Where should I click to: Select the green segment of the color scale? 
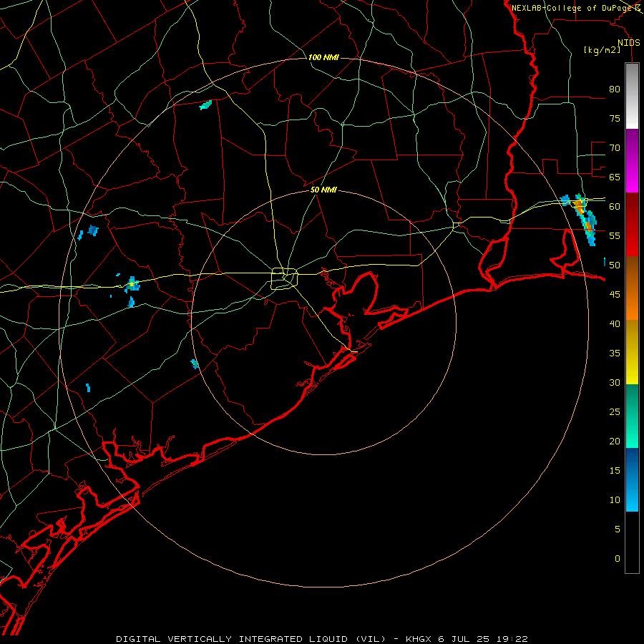point(632,416)
